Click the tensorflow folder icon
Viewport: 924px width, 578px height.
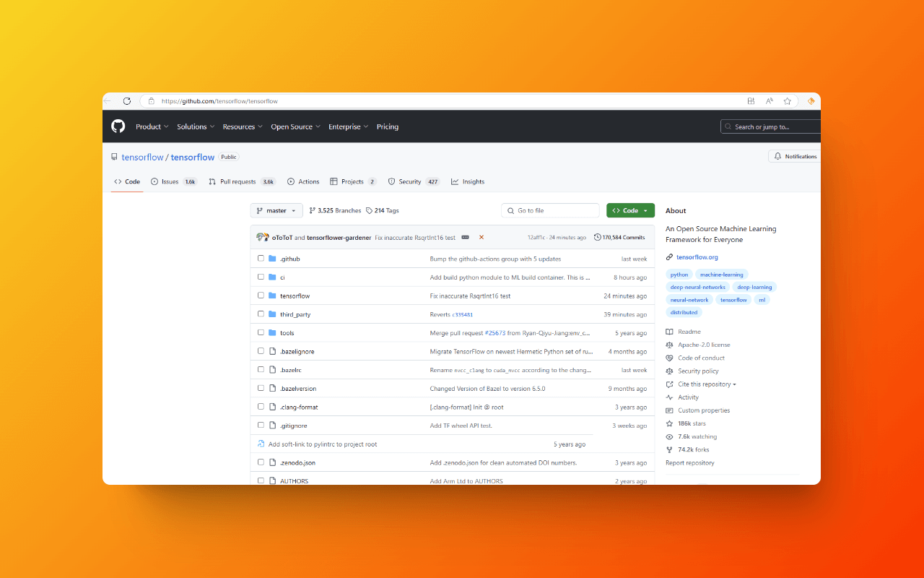tap(272, 296)
